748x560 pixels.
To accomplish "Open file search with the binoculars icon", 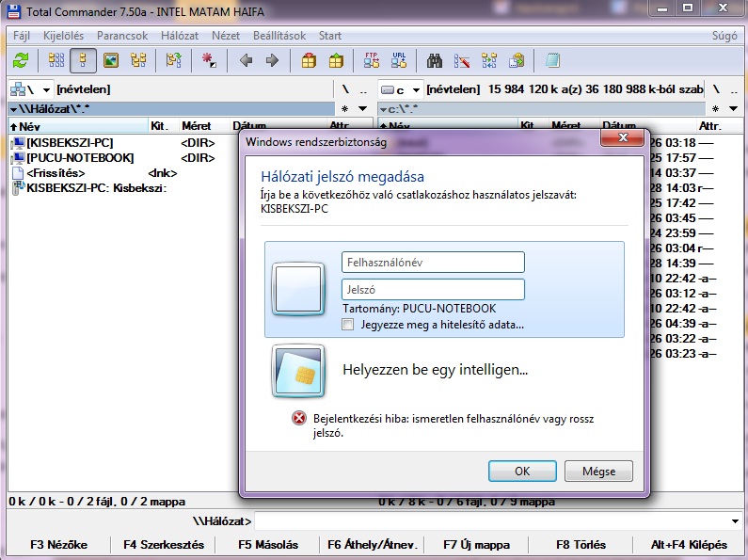I will 434,60.
